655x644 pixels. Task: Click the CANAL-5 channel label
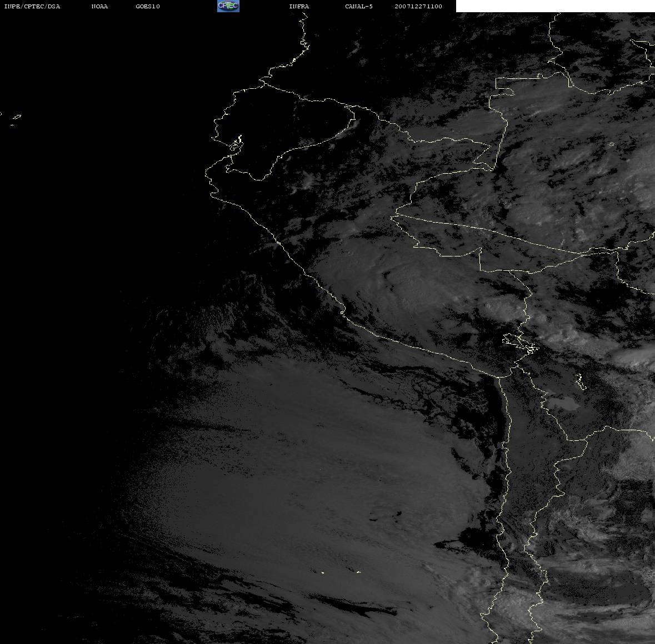pyautogui.click(x=358, y=7)
